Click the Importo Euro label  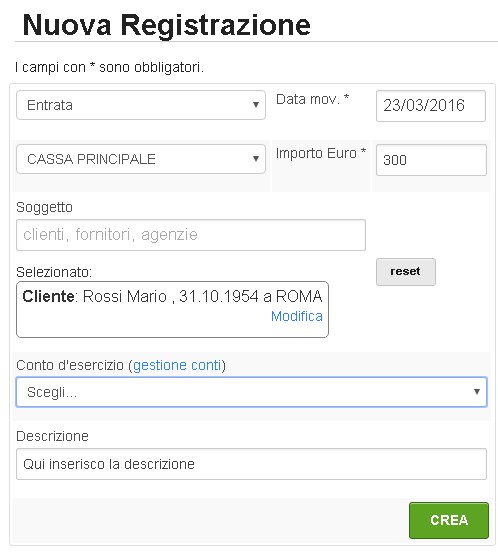[321, 153]
